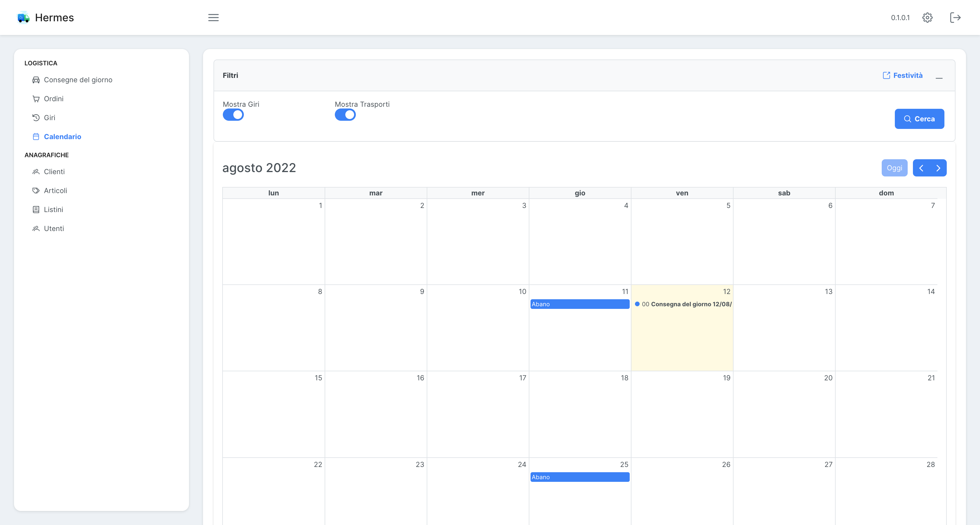This screenshot has height=525, width=980.
Task: Go to previous month
Action: point(921,168)
